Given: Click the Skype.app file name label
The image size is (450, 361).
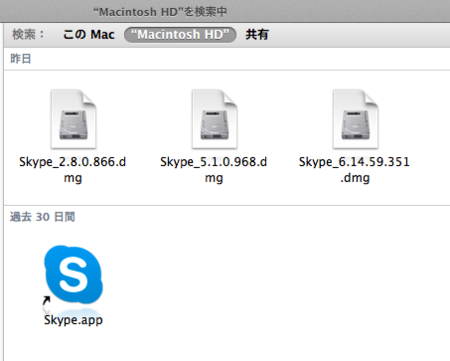Looking at the screenshot, I should click(x=73, y=320).
